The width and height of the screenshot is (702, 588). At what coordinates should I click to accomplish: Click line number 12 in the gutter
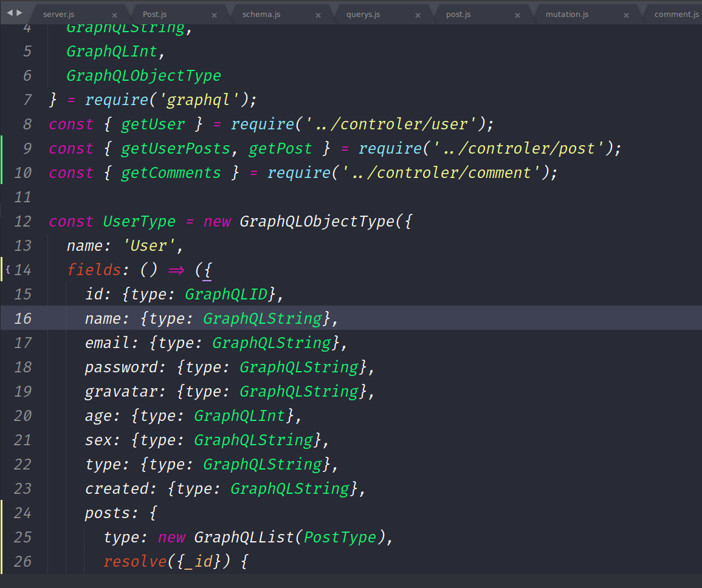23,221
